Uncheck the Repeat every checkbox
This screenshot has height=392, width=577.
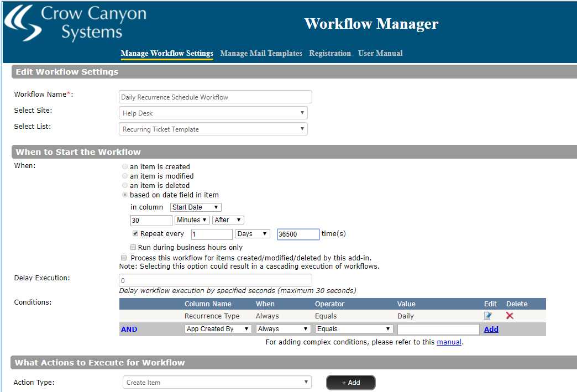135,233
